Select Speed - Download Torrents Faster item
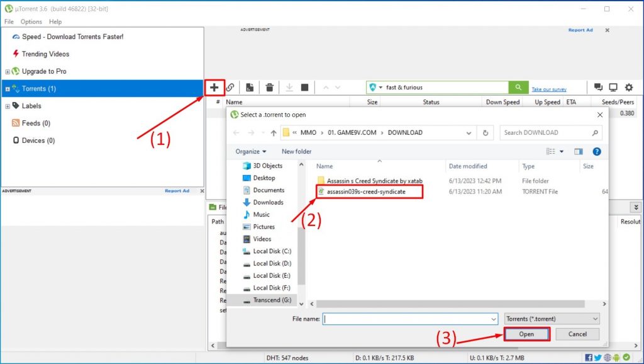 tap(73, 37)
